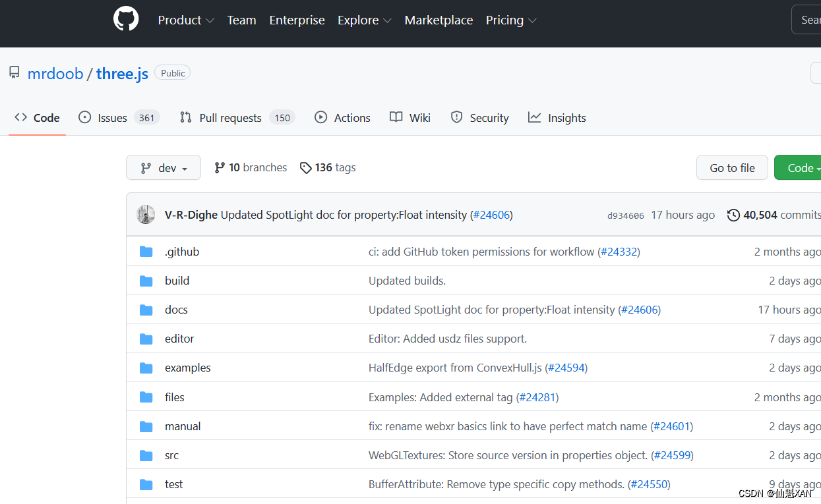Expand the Explore dropdown in header

(365, 20)
